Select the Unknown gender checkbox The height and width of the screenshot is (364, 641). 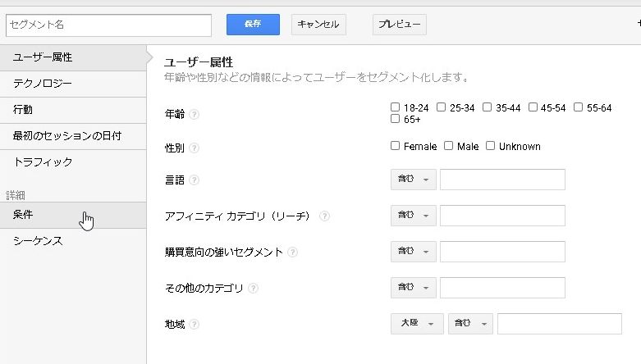point(491,146)
